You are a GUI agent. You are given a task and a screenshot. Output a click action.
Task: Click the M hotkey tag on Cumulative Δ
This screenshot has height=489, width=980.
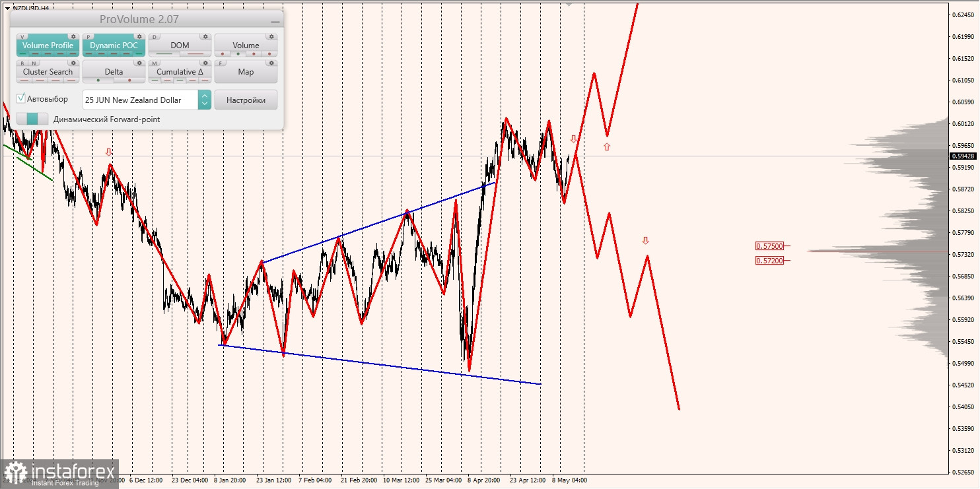click(x=155, y=63)
